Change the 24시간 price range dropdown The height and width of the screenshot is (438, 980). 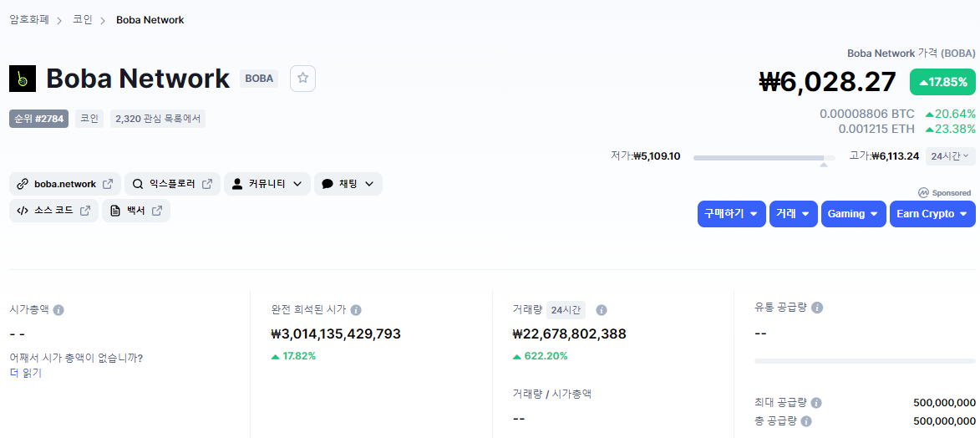coord(950,155)
